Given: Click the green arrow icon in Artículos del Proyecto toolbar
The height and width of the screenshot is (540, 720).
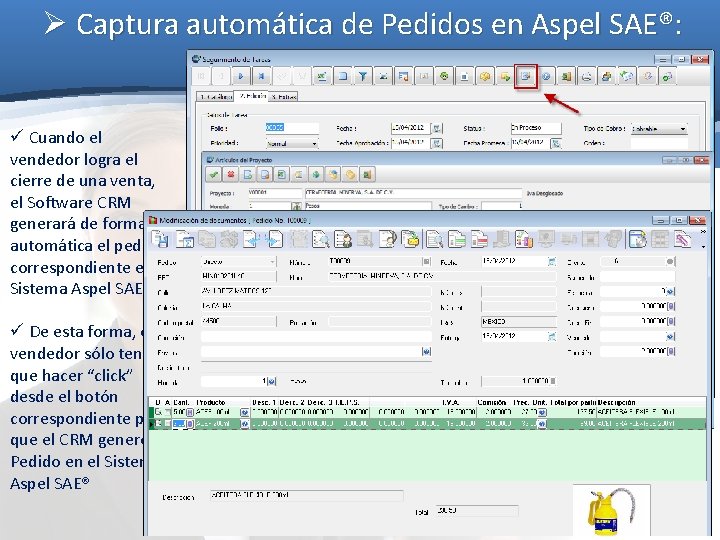Looking at the screenshot, I should pyautogui.click(x=315, y=174).
